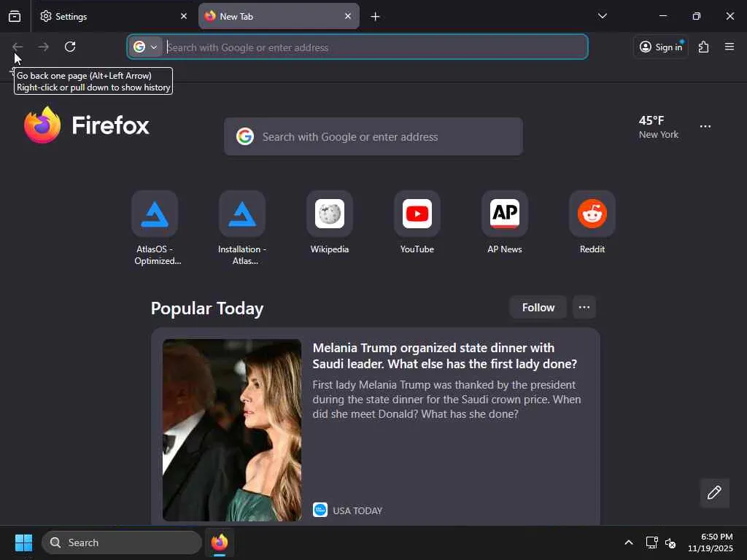Open the YouTube shortcut
Image resolution: width=747 pixels, height=560 pixels.
tap(417, 223)
